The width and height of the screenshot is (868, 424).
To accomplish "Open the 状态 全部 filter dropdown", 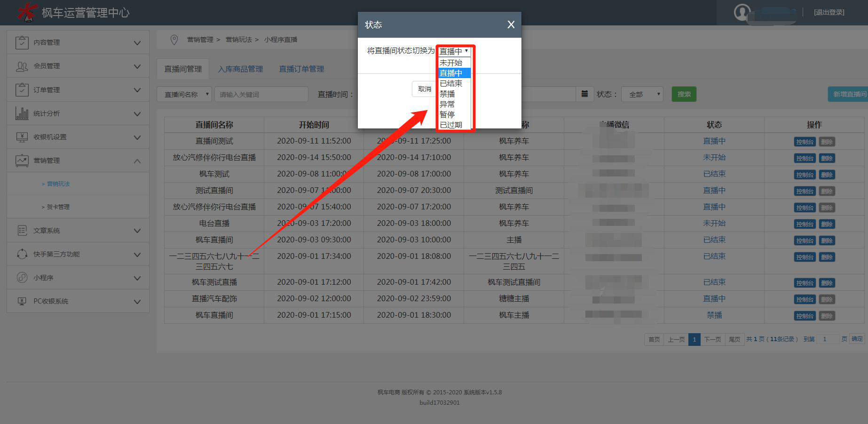I will pyautogui.click(x=642, y=94).
